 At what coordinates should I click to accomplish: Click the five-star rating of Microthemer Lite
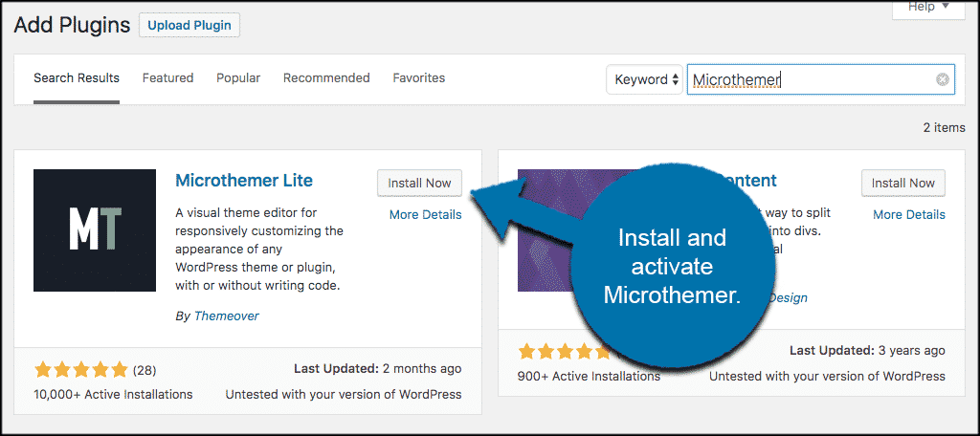(81, 370)
